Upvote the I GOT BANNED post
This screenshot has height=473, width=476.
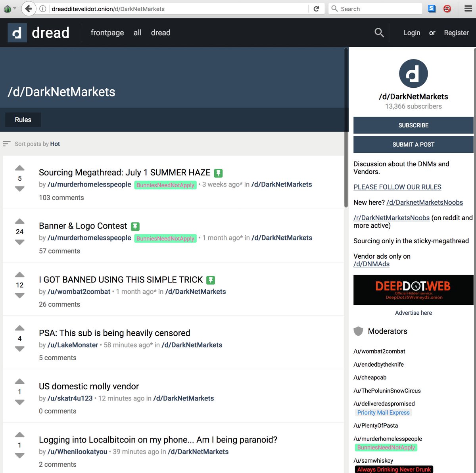point(20,275)
